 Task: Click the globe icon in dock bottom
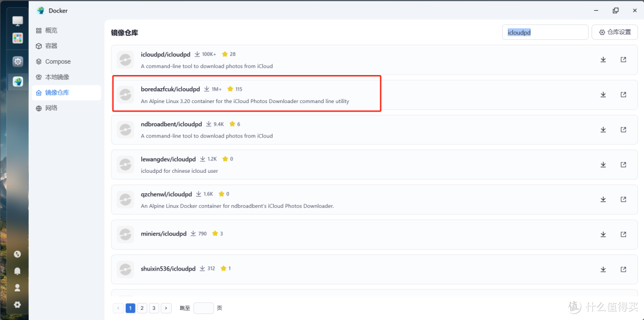17,254
